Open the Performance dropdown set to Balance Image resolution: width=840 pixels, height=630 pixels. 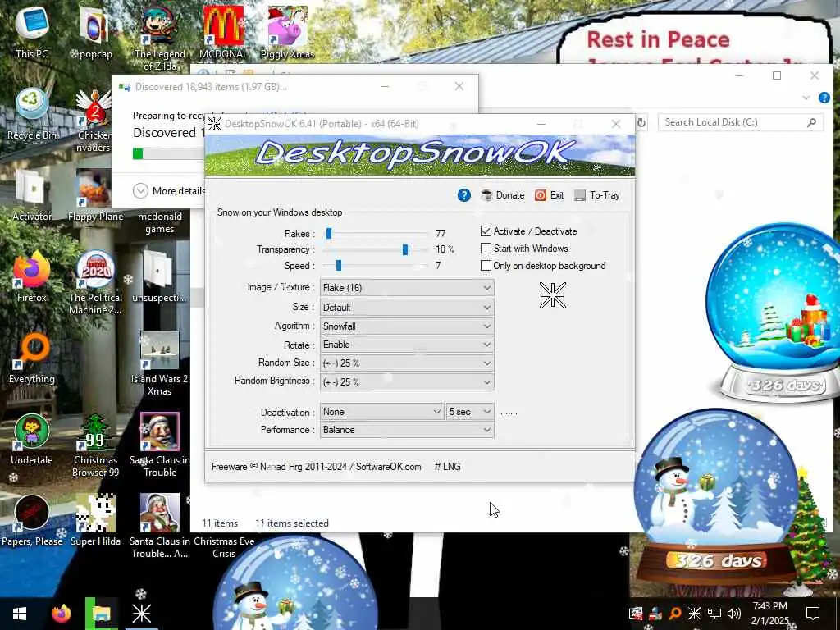coord(407,430)
